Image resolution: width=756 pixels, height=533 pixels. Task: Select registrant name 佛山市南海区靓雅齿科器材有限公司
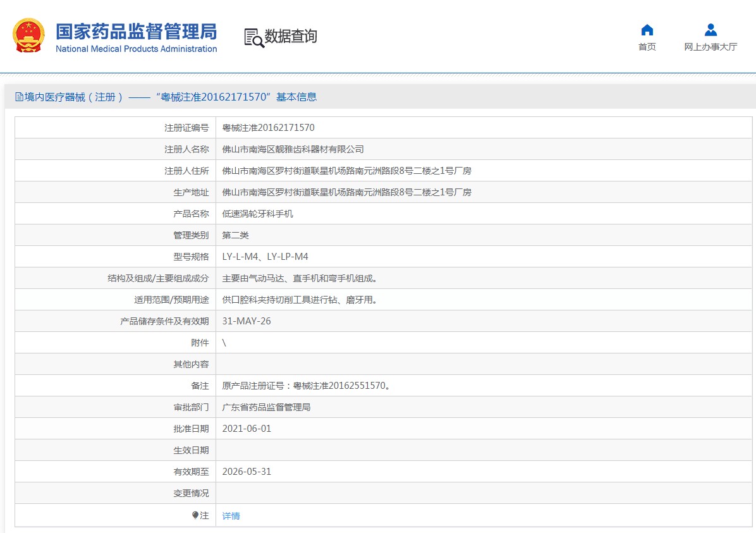click(x=293, y=149)
